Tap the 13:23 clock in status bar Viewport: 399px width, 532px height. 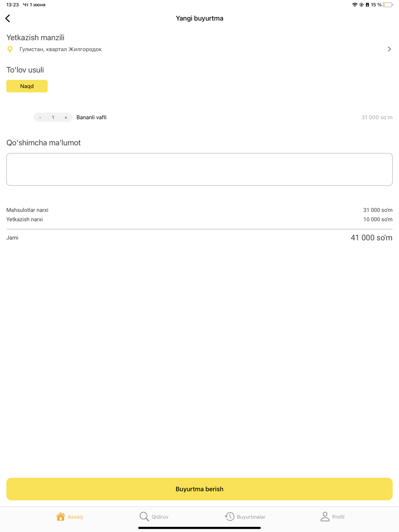coord(12,5)
